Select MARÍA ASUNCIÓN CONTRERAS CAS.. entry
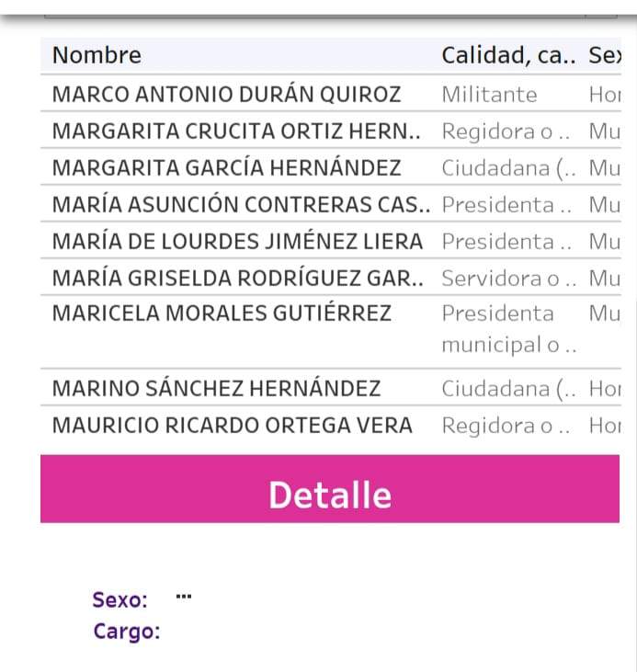This screenshot has width=637, height=672. (x=241, y=205)
